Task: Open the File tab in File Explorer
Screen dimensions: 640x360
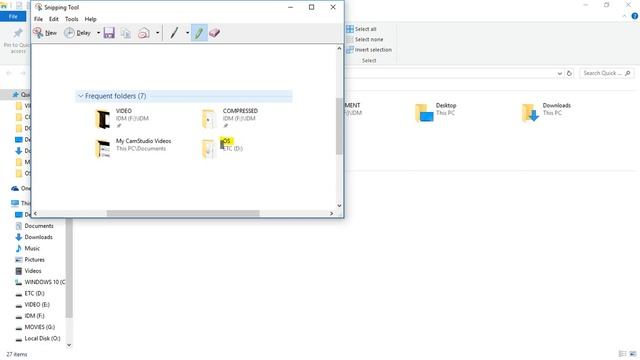Action: point(13,16)
